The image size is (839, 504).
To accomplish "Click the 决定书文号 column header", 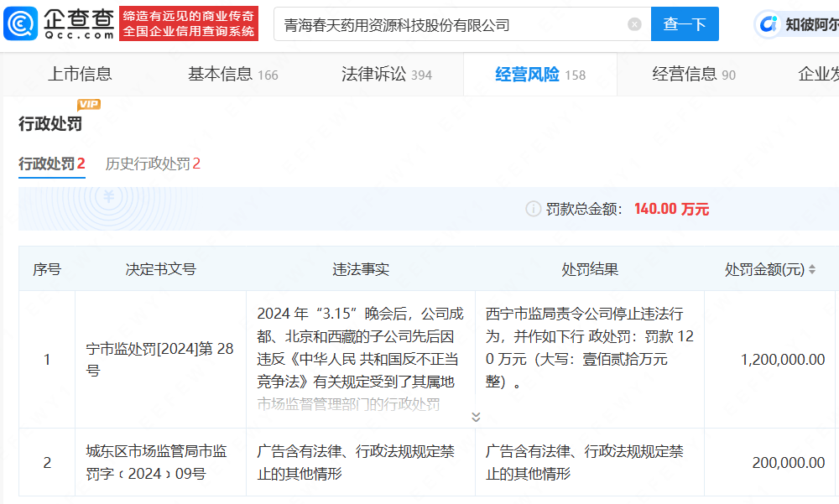I will (x=160, y=269).
